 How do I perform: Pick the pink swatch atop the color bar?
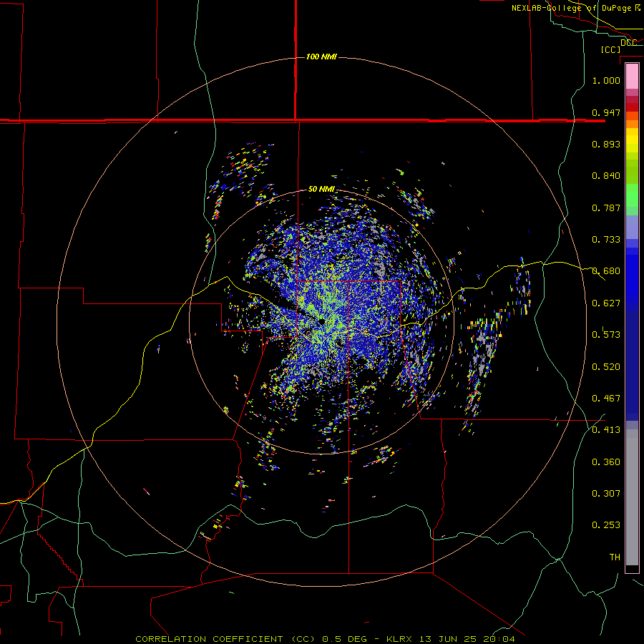(632, 77)
